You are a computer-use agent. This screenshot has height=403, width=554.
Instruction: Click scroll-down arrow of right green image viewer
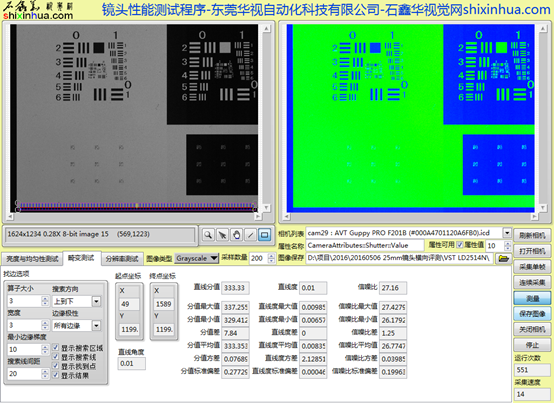tap(543, 208)
